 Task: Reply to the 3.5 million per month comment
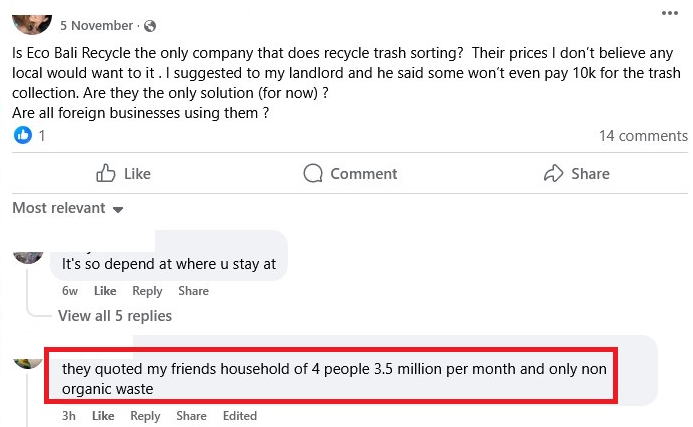click(x=145, y=416)
